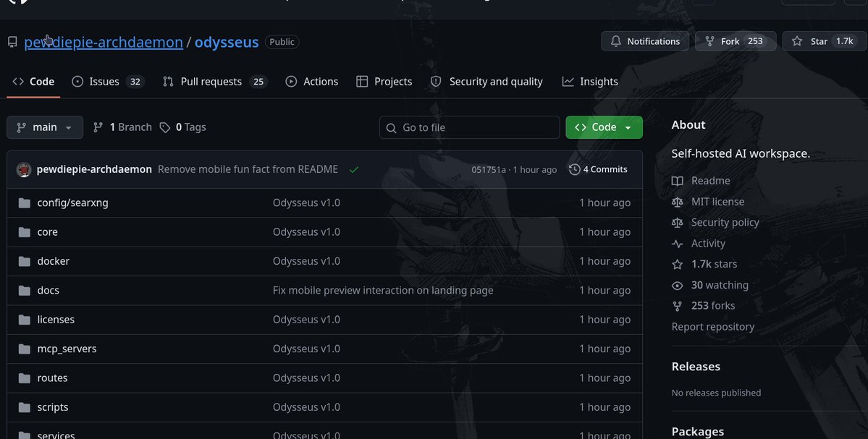
Task: Open commit message Remove mobile fun fact from README
Action: [x=248, y=170]
